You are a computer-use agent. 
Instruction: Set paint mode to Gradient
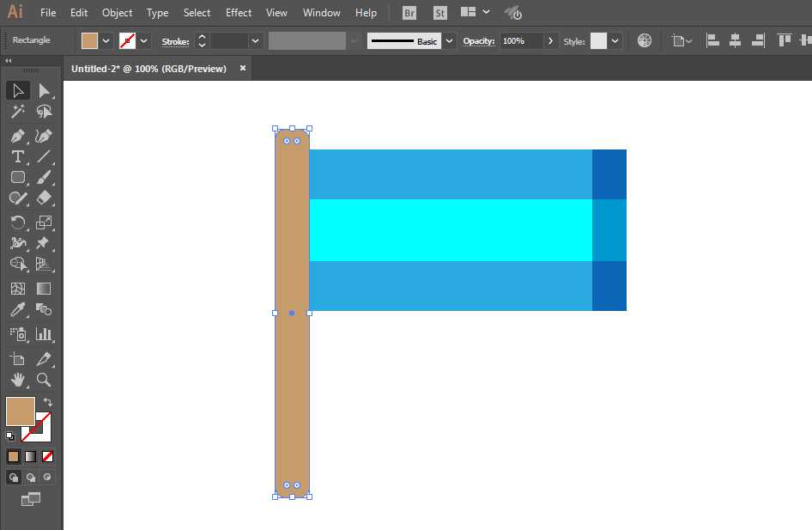[x=30, y=457]
